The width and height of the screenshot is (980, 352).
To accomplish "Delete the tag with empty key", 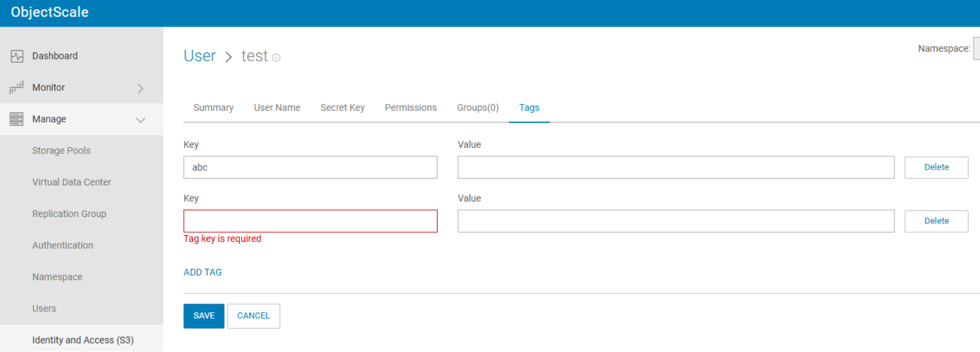I will [936, 221].
